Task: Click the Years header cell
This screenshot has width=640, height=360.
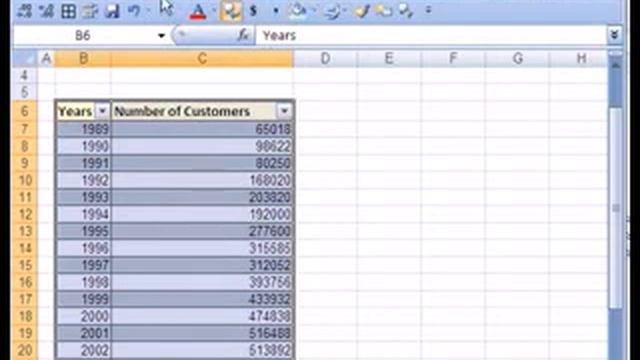Action: coord(83,111)
